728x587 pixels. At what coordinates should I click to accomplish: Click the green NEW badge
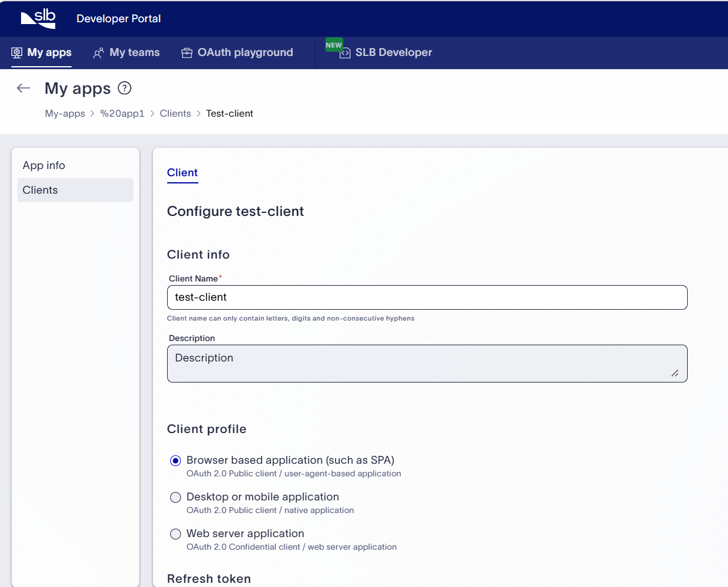334,45
